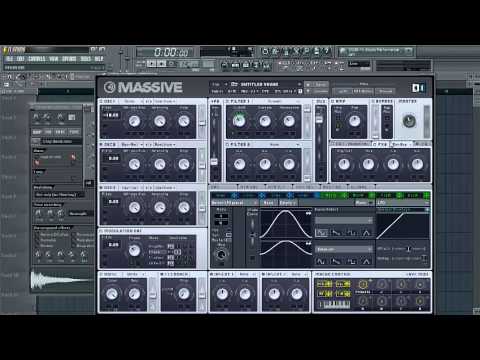
Task: Open the HELP menu in FL Studio
Action: pos(99,59)
